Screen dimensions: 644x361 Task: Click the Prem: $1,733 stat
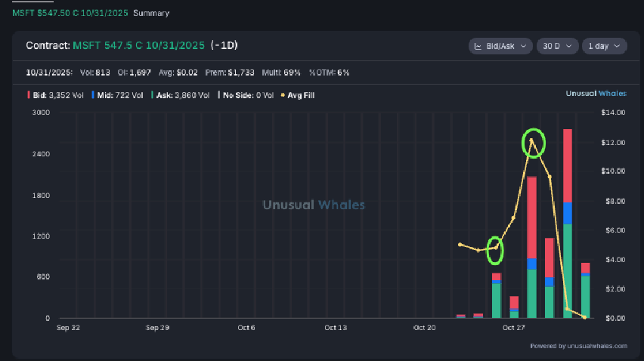[230, 73]
